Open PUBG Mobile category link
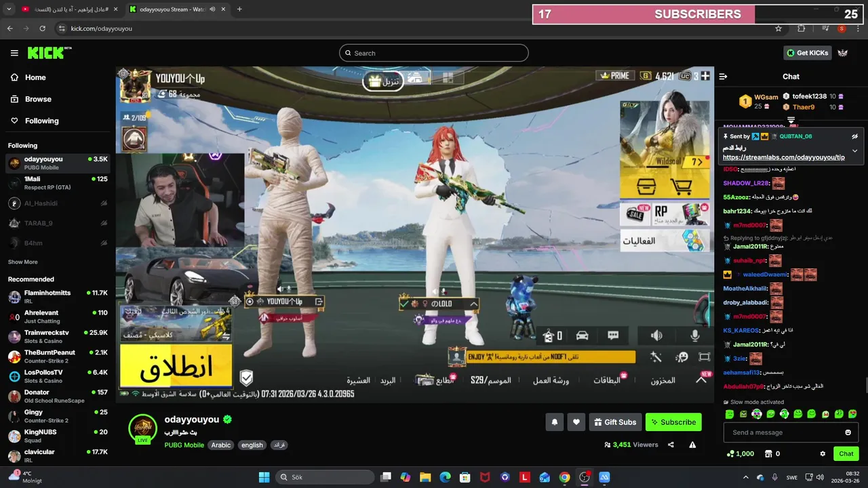The image size is (868, 488). pos(184,445)
